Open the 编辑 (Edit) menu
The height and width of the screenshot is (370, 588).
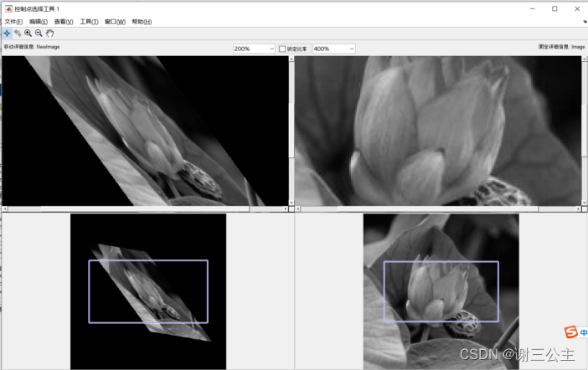39,21
